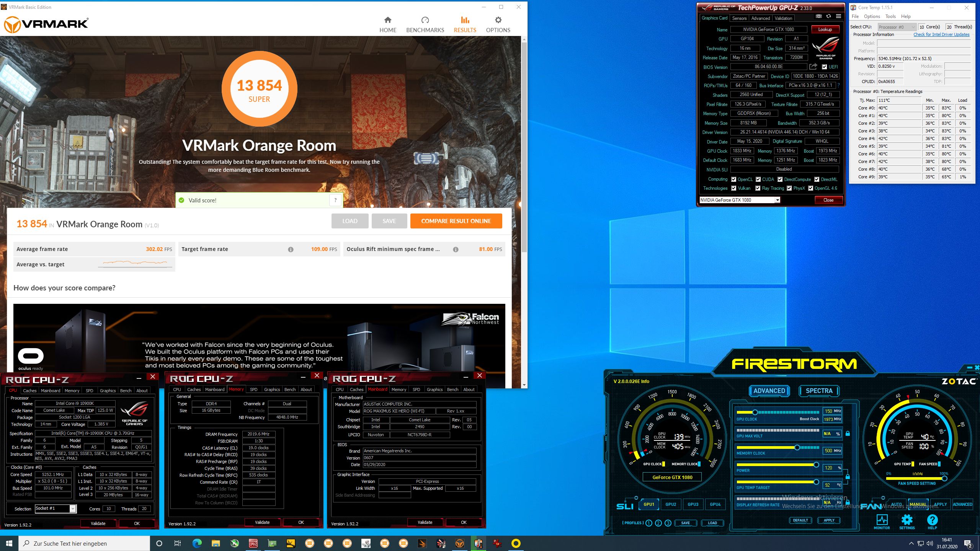Image resolution: width=980 pixels, height=551 pixels.
Task: Unlock GPU MAX VOLT lock icon
Action: 848,434
